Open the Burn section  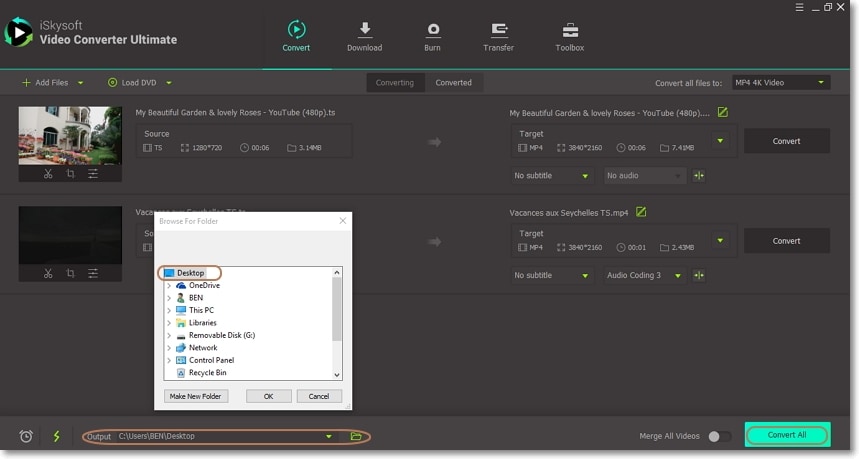tap(432, 36)
